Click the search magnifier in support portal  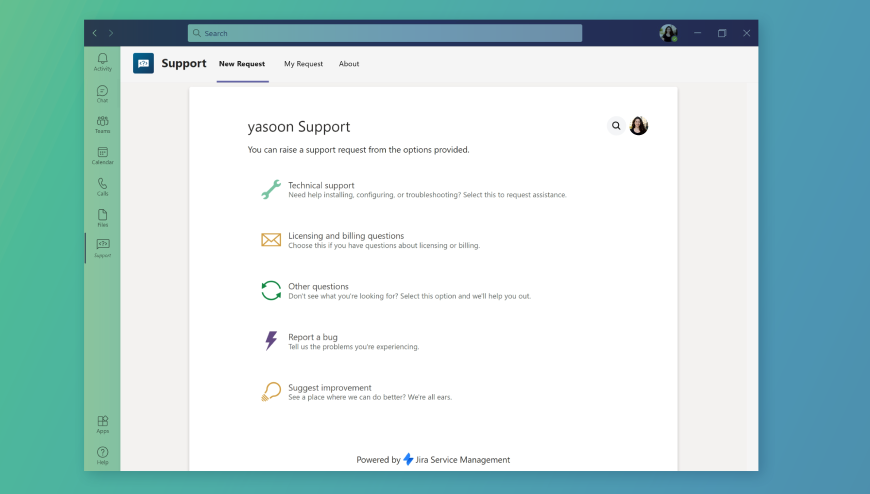[616, 126]
